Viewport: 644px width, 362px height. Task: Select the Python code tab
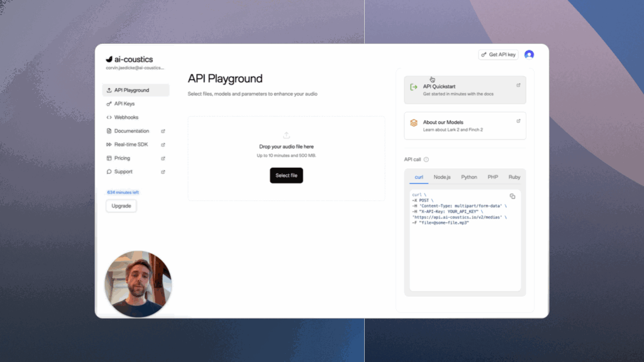(x=469, y=177)
